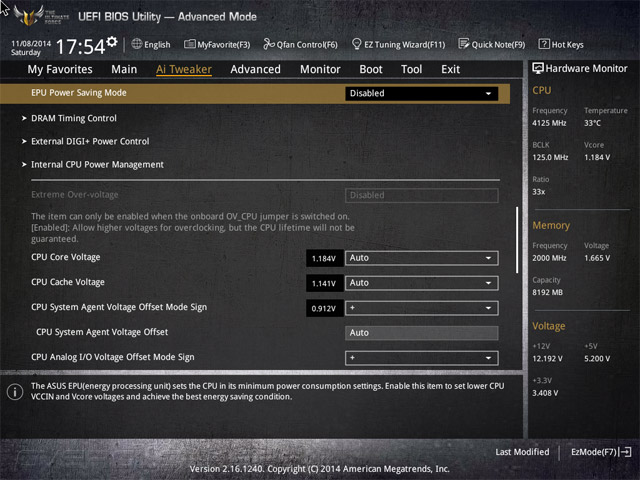Click the settings gear next to the clock
The image size is (640, 480).
pyautogui.click(x=112, y=42)
